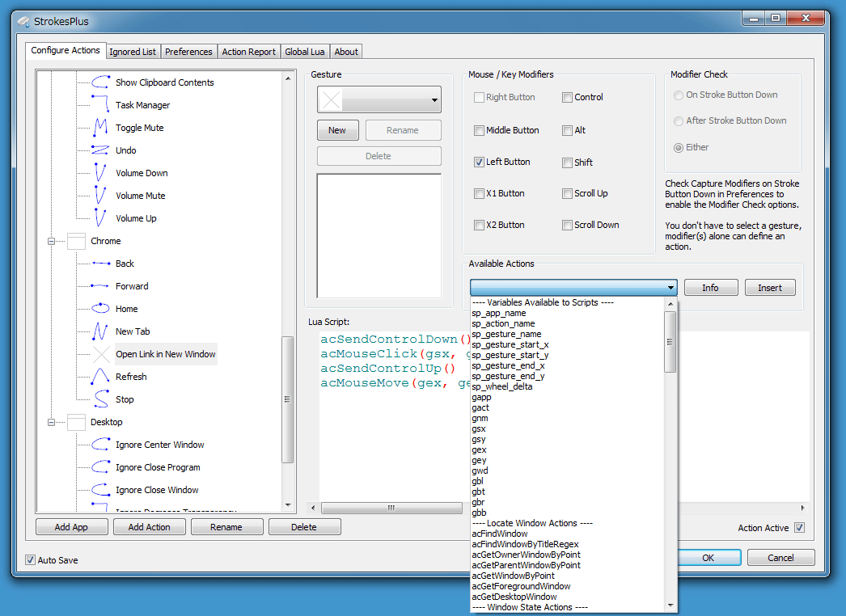Image resolution: width=846 pixels, height=616 pixels.
Task: Check the Scroll Down modifier
Action: click(567, 225)
